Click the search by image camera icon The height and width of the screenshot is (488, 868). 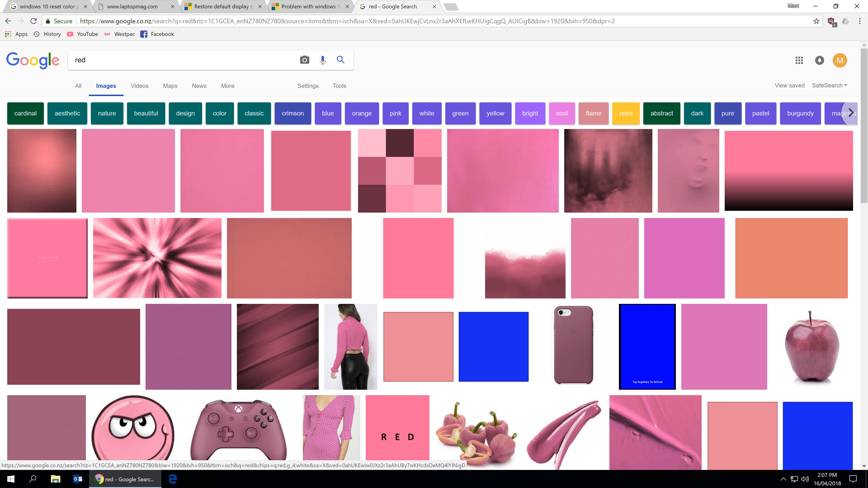coord(304,60)
